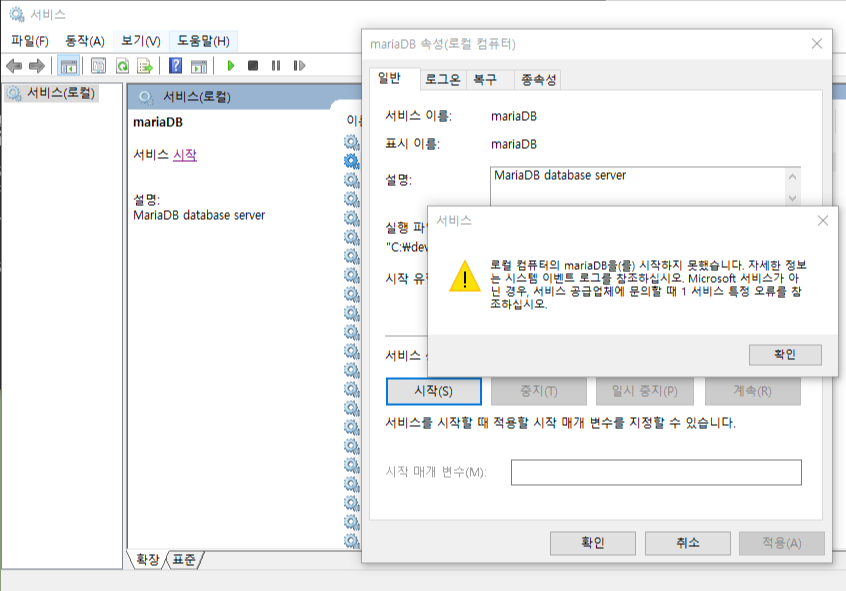This screenshot has width=846, height=591.
Task: Switch to the 종속성 tab
Action: pos(537,80)
